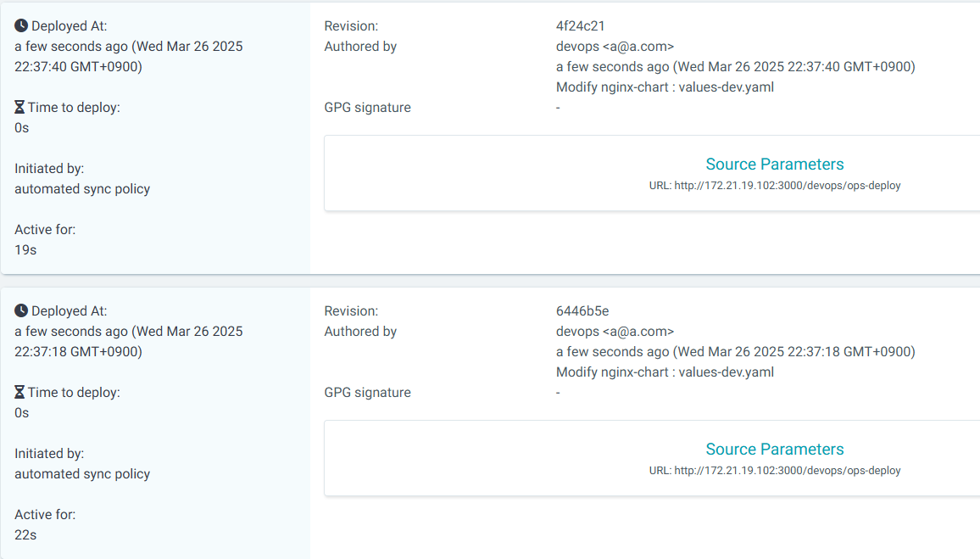Click the 22:37:18 deployed timestamp

pyautogui.click(x=129, y=341)
